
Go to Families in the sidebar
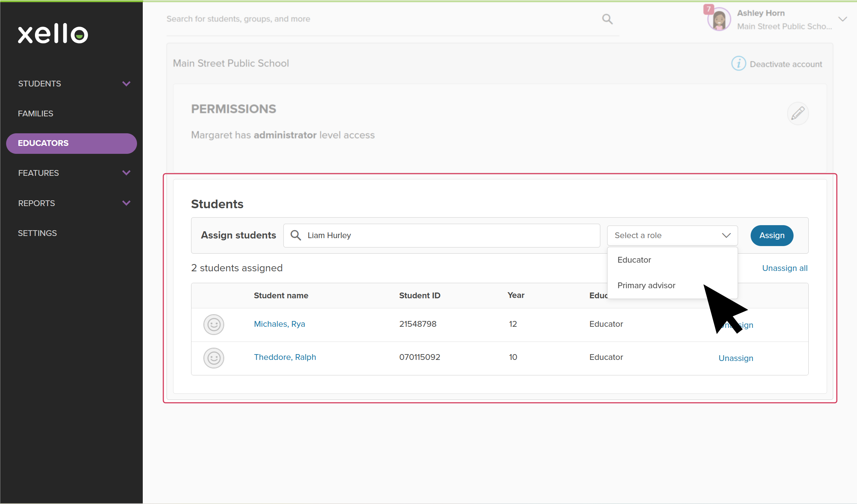pos(36,113)
